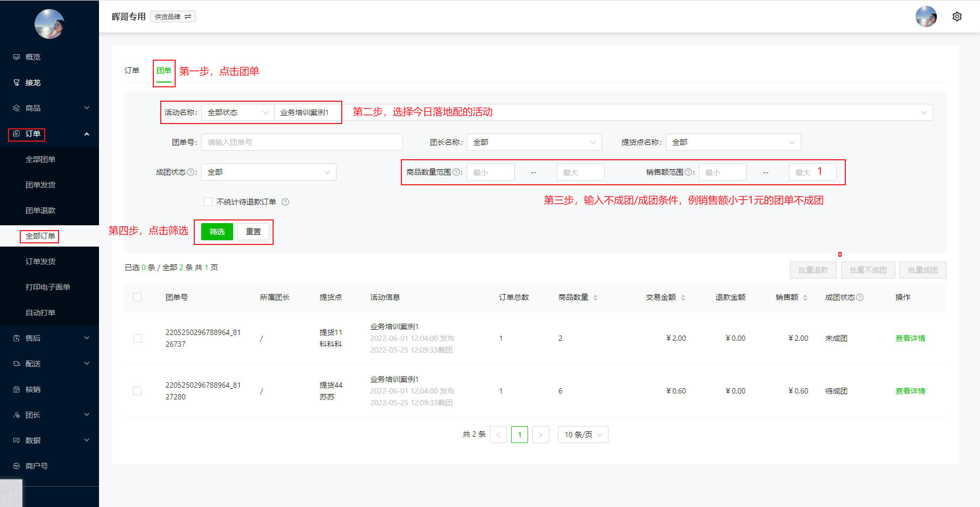Open 团单退款 in the sidebar
980x507 pixels.
click(40, 210)
